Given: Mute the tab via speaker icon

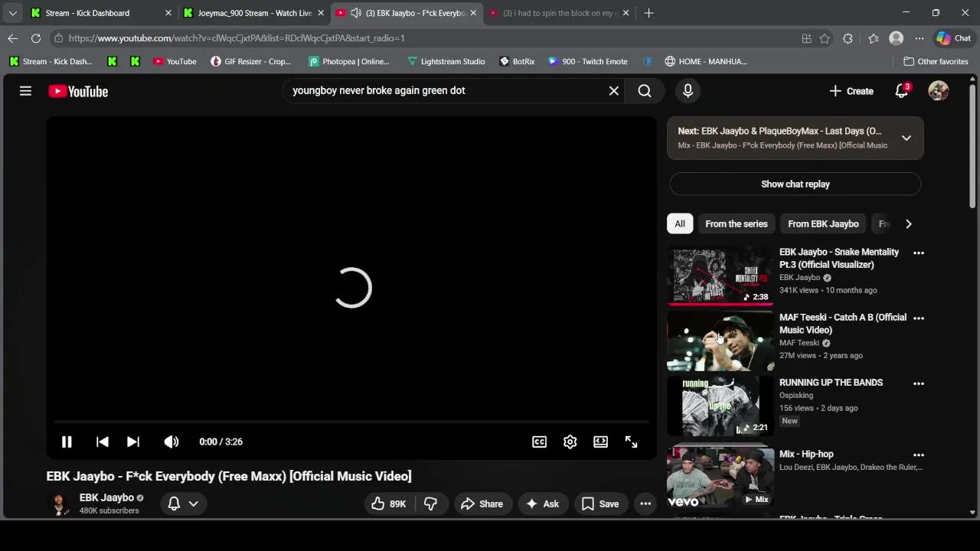Looking at the screenshot, I should (x=356, y=13).
